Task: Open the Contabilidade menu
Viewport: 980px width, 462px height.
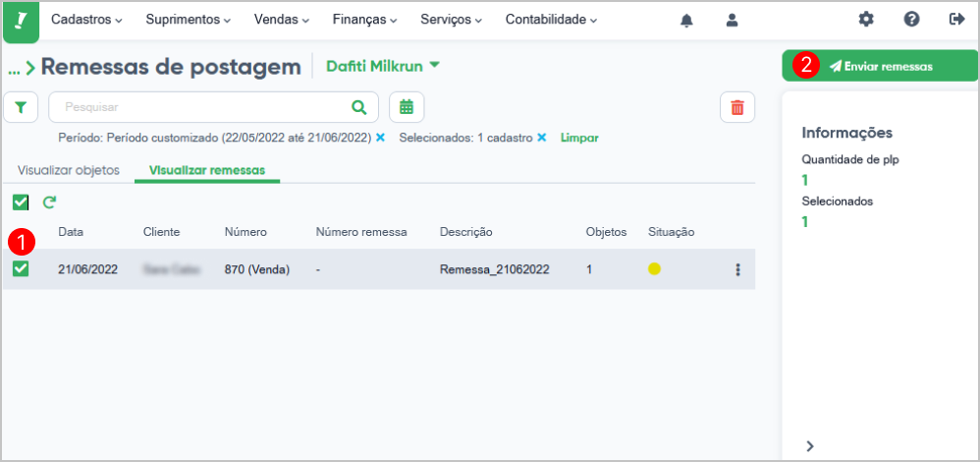Action: click(551, 20)
